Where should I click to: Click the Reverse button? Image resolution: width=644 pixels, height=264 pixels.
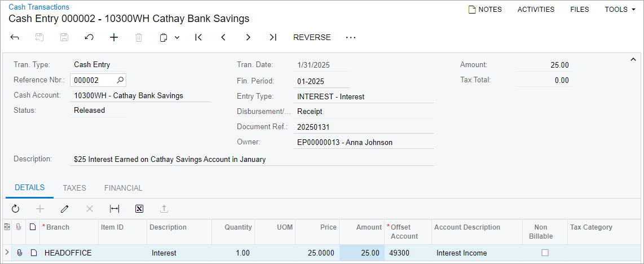click(x=312, y=37)
